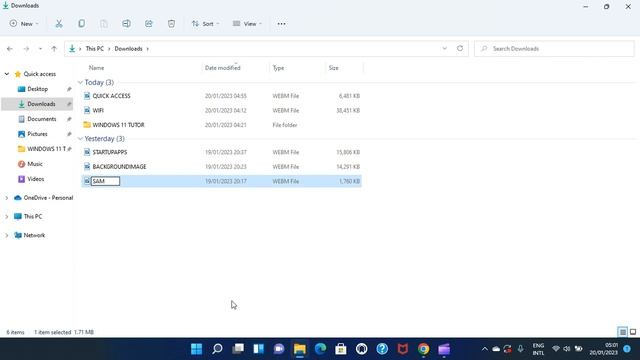Open the volume tray icon
Image resolution: width=640 pixels, height=360 pixels.
point(567,349)
